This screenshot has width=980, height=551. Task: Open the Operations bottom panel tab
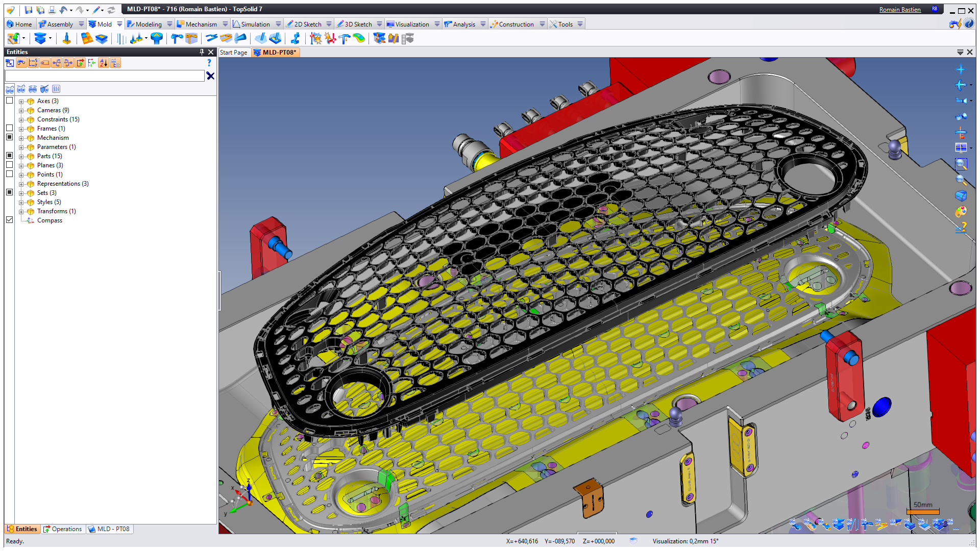point(62,529)
